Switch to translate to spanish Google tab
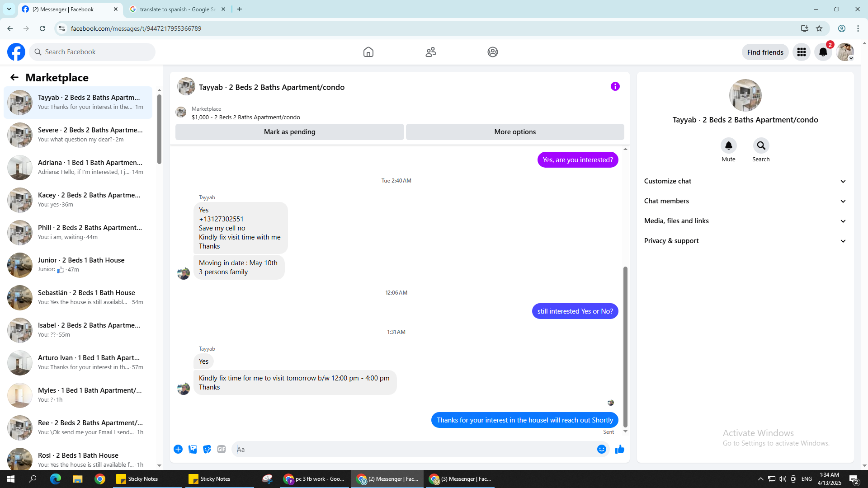This screenshot has height=488, width=868. point(177,9)
